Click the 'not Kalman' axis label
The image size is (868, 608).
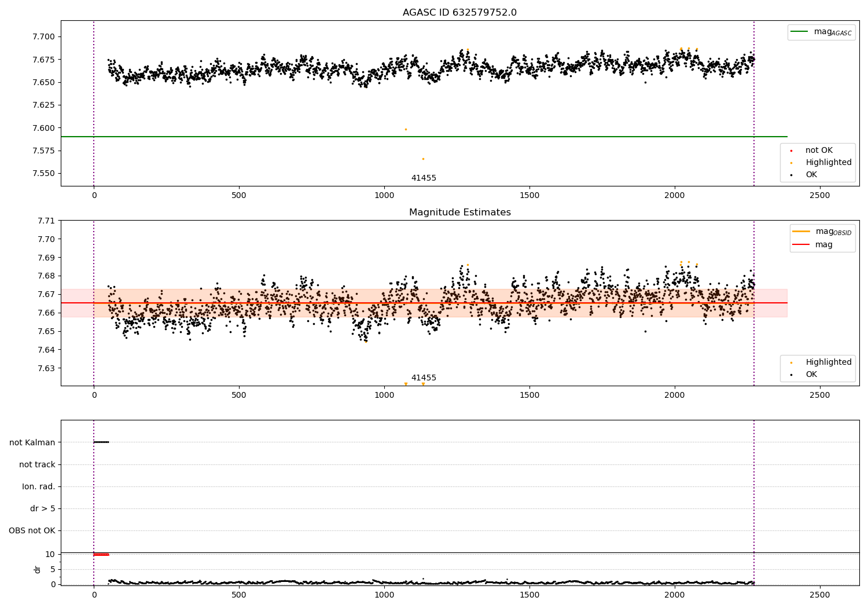(32, 442)
